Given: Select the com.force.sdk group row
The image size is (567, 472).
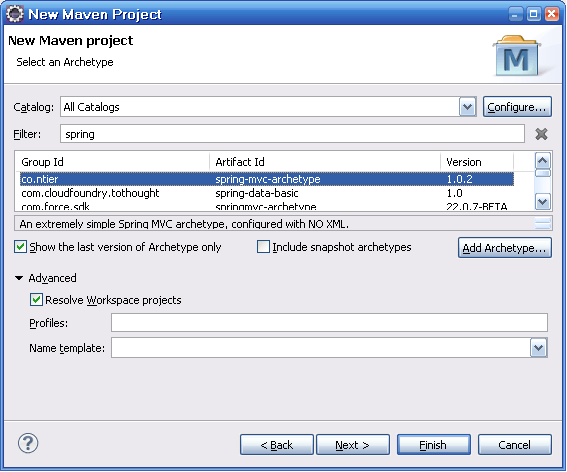Looking at the screenshot, I should pos(55,207).
